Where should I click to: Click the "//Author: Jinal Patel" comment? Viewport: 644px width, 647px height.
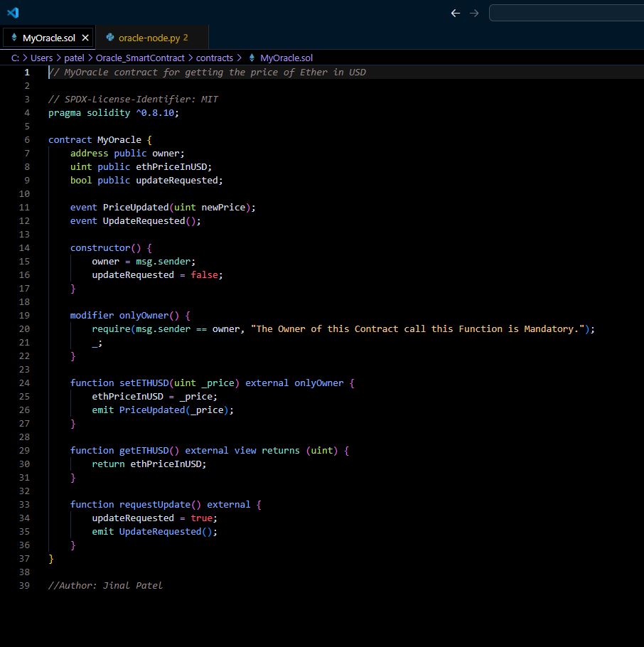click(106, 586)
